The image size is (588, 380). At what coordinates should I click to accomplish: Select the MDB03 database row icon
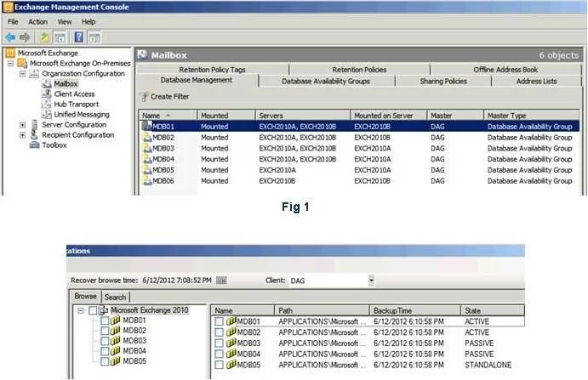click(147, 149)
